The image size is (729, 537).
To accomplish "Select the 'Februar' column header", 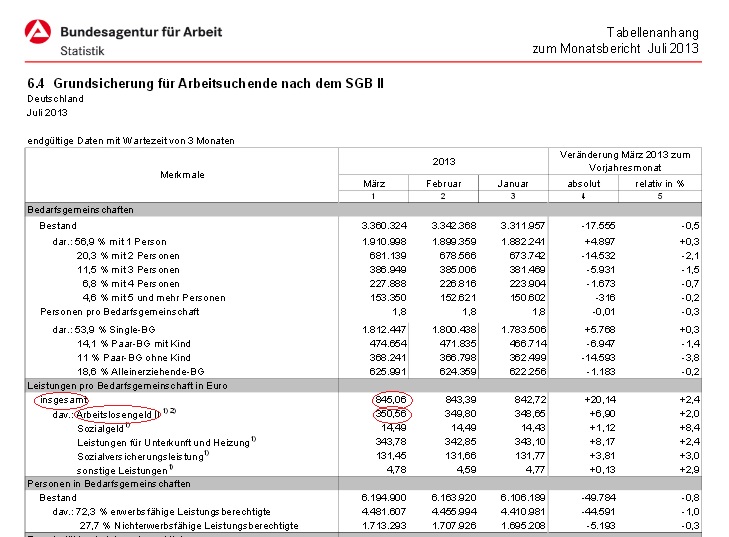I will 443,184.
